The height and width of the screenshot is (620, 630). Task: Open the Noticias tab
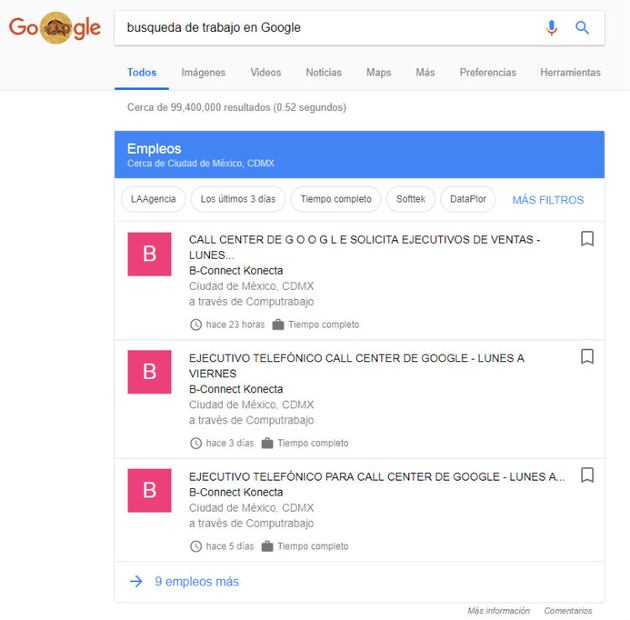coord(323,73)
